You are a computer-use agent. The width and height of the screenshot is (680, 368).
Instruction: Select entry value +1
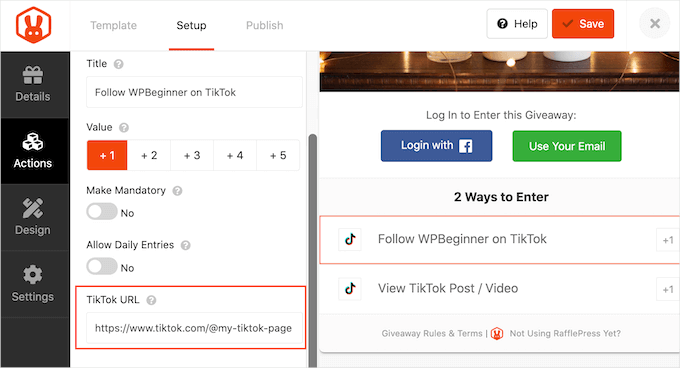[x=107, y=155]
